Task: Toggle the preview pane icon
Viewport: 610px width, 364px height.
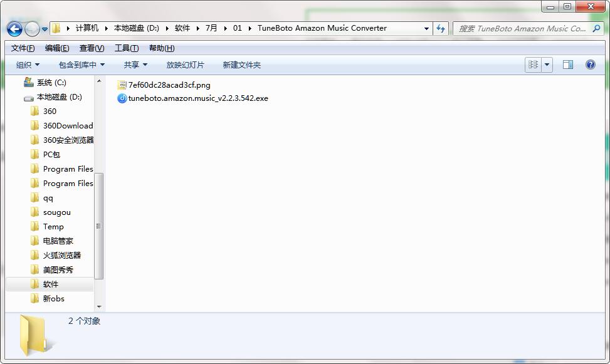Action: tap(568, 65)
